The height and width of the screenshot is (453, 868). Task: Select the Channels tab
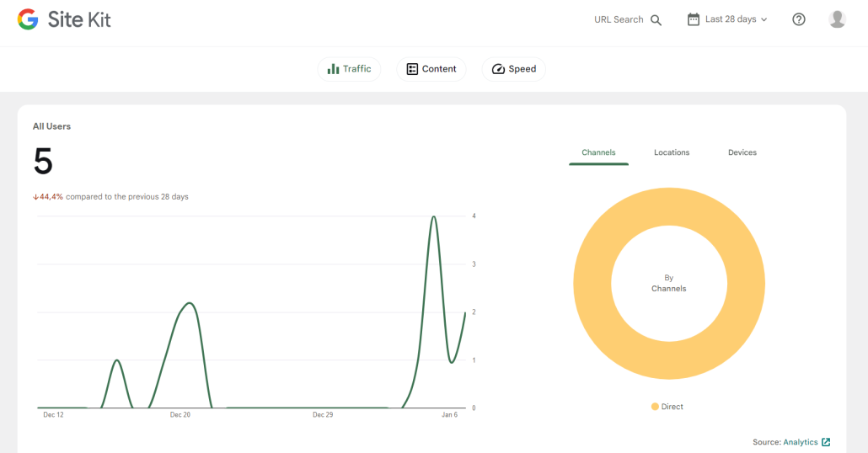coord(598,152)
